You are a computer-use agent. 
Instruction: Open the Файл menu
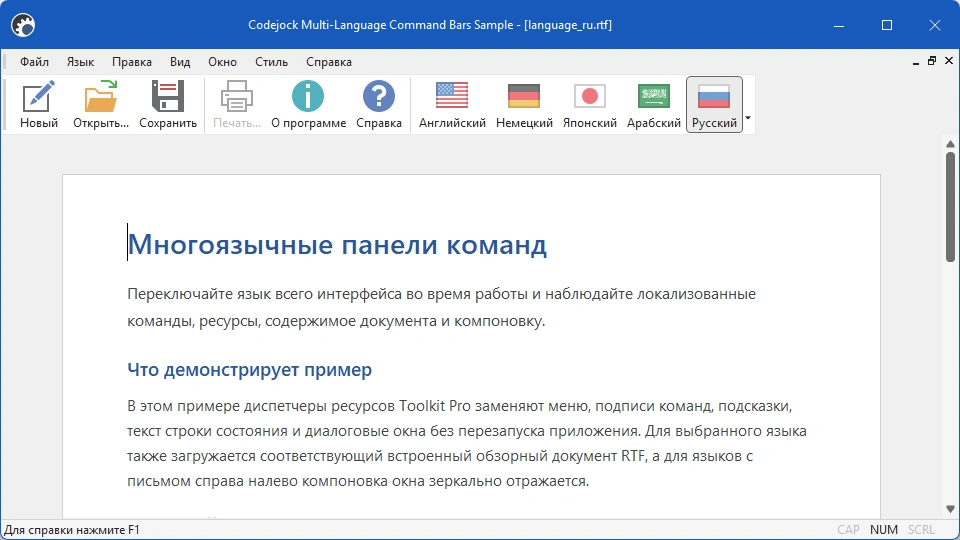tap(34, 62)
